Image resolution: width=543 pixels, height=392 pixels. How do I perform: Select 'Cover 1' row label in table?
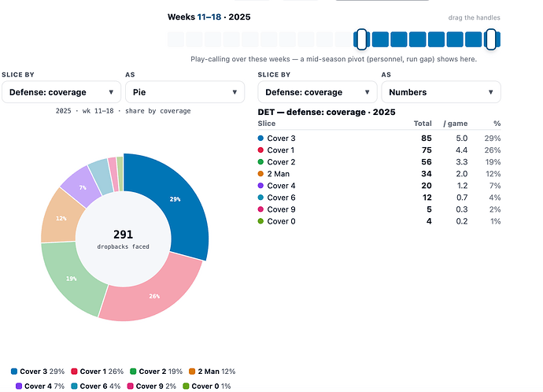[281, 150]
